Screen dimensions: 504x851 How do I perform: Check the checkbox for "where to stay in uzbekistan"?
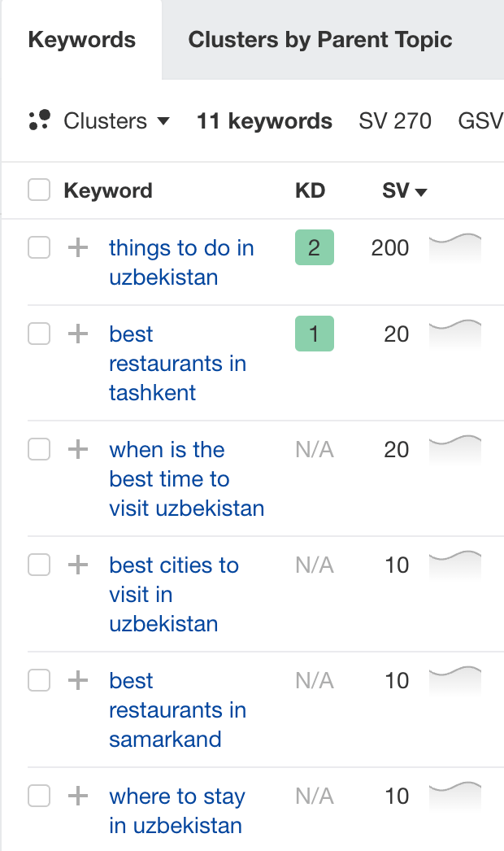[x=38, y=796]
